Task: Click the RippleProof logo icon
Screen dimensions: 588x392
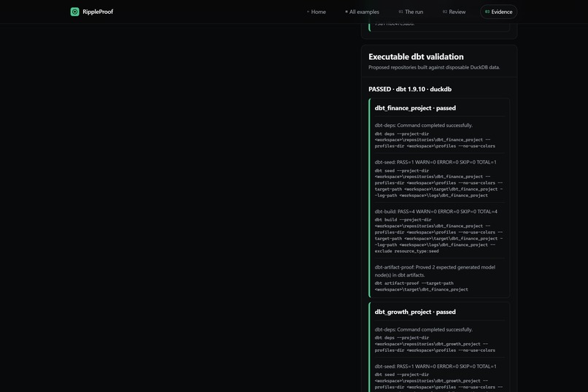Action: click(74, 12)
